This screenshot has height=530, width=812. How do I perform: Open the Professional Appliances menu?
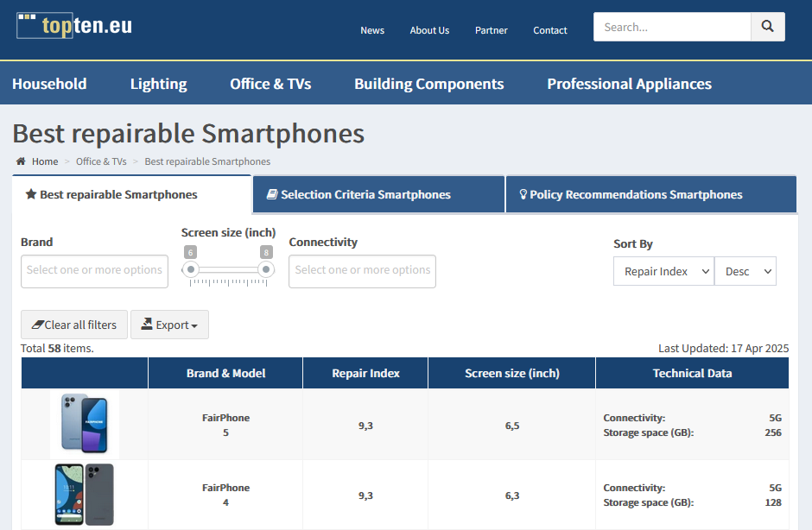tap(629, 84)
